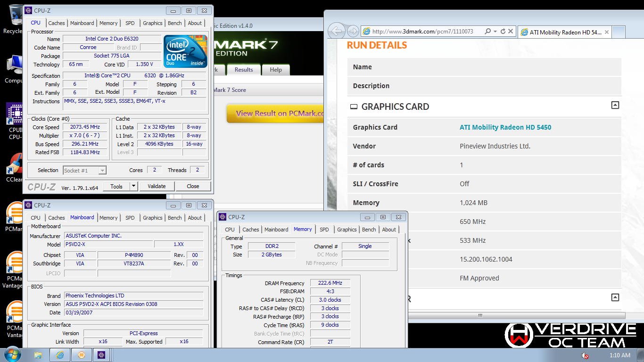Select Caches tab in Memory CPU-Z window
This screenshot has height=362, width=644.
coord(251,230)
